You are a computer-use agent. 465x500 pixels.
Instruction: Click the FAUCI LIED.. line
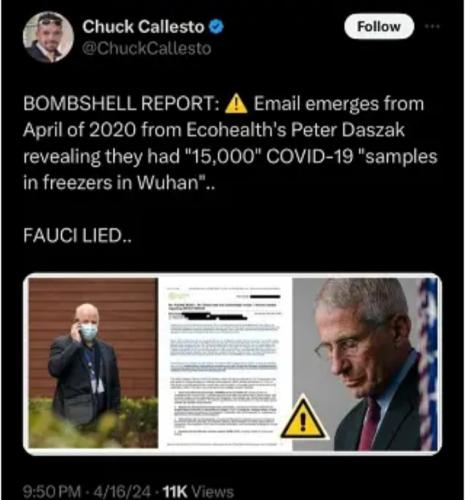[x=77, y=236]
